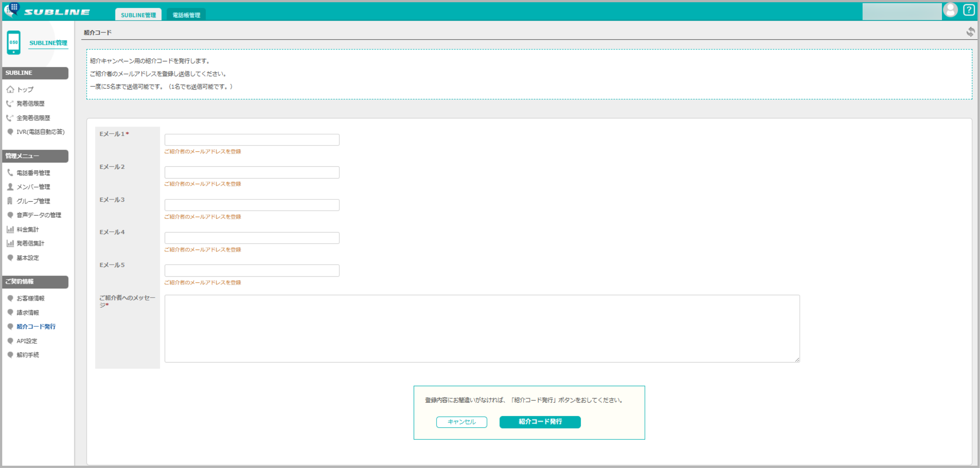This screenshot has width=980, height=468.
Task: Click the refresh arrows icon
Action: click(x=970, y=32)
